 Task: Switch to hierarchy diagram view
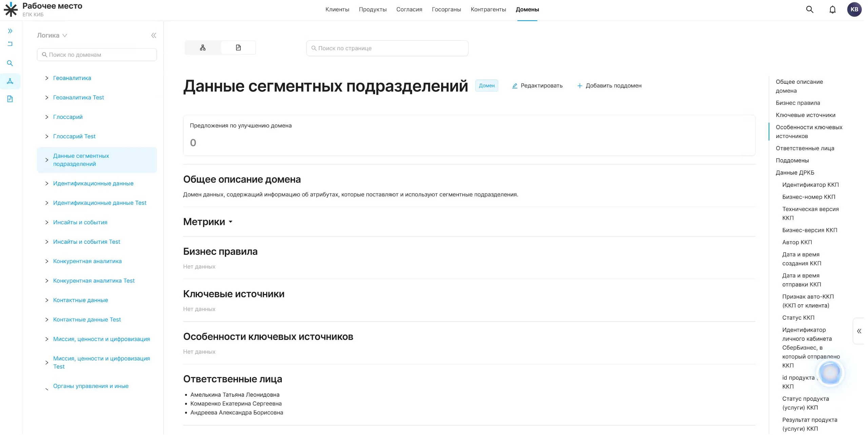203,48
